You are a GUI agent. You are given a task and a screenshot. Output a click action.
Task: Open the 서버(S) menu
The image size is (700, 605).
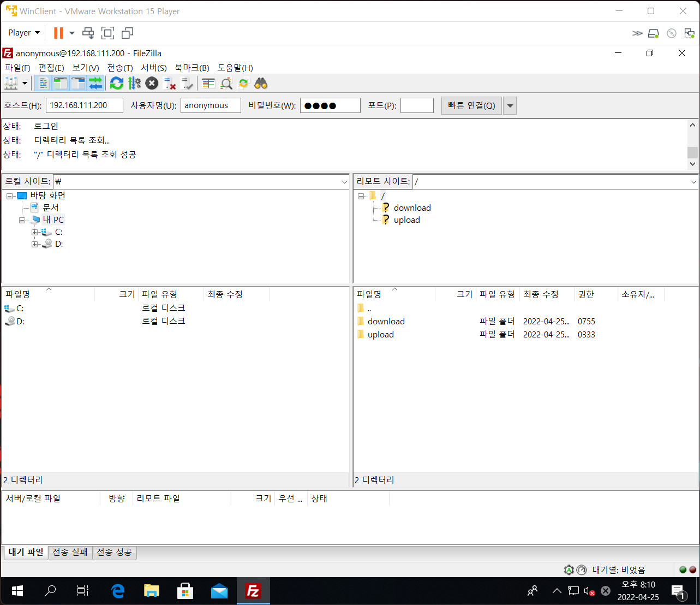click(154, 68)
